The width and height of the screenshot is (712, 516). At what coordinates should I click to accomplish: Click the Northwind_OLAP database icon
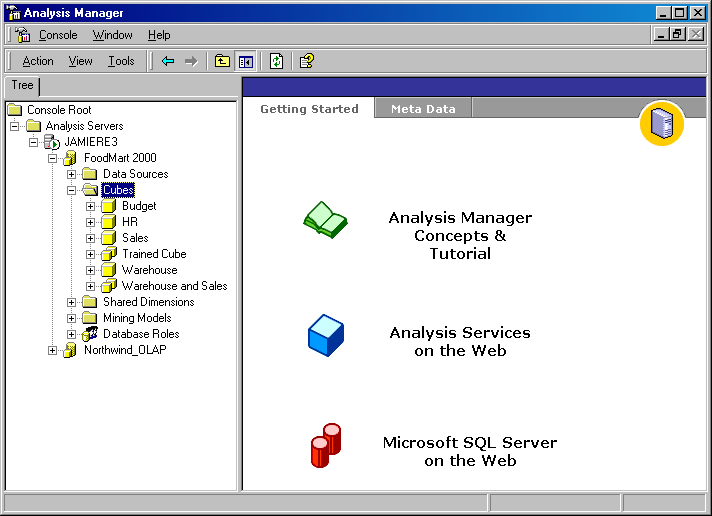coord(70,350)
